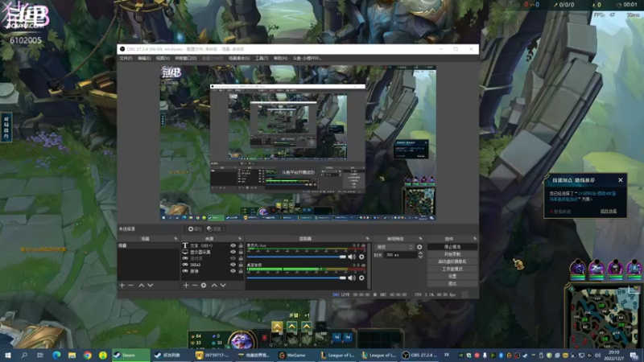Open Windows Start menu
This screenshot has width=644, height=362.
pyautogui.click(x=8, y=355)
